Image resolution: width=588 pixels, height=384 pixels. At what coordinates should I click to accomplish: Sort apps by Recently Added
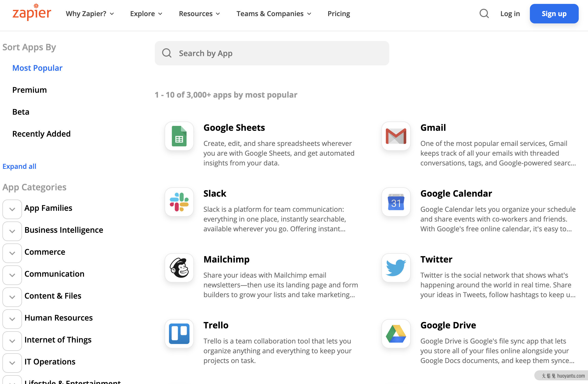(x=42, y=134)
